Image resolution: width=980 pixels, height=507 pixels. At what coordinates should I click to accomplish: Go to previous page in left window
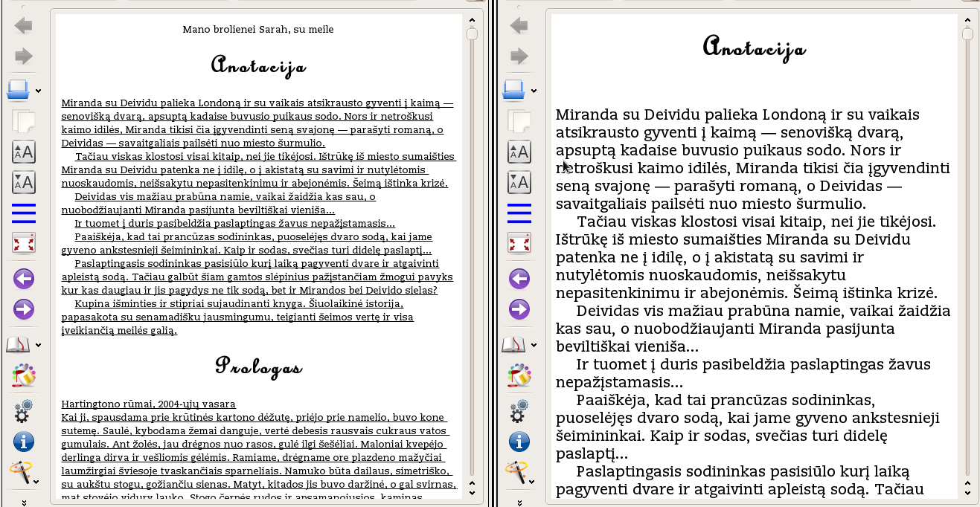coord(24,279)
